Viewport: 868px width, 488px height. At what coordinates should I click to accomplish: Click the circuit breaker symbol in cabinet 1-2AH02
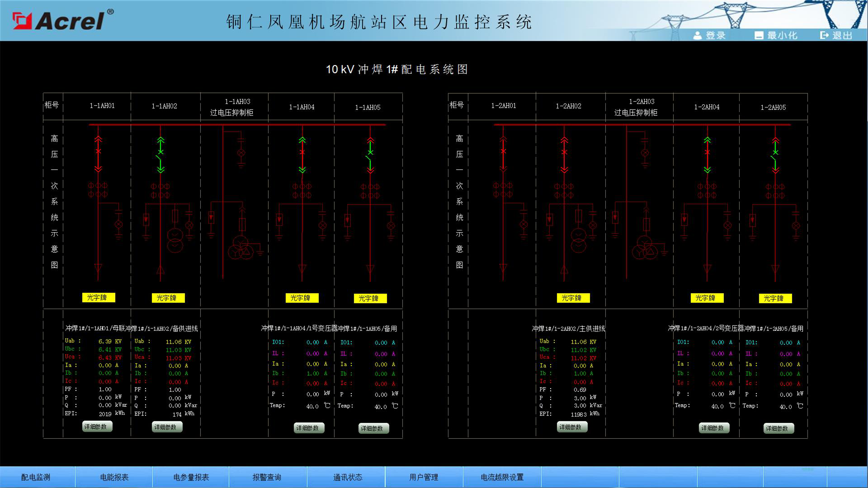[564, 152]
